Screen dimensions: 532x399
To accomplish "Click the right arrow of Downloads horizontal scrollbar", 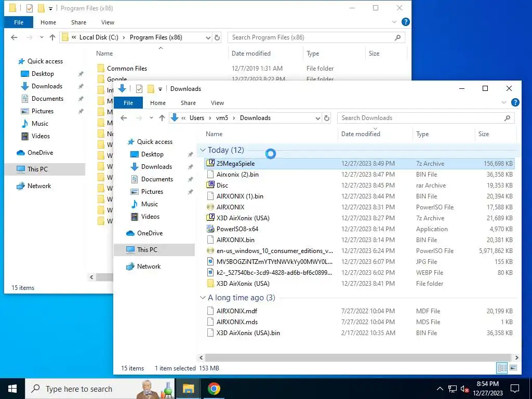I will point(516,357).
